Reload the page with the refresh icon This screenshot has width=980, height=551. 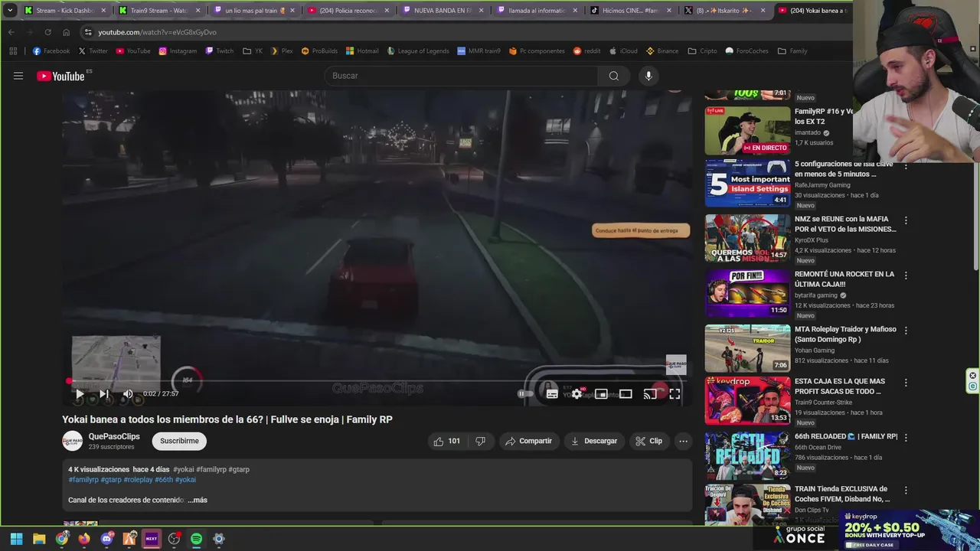47,32
